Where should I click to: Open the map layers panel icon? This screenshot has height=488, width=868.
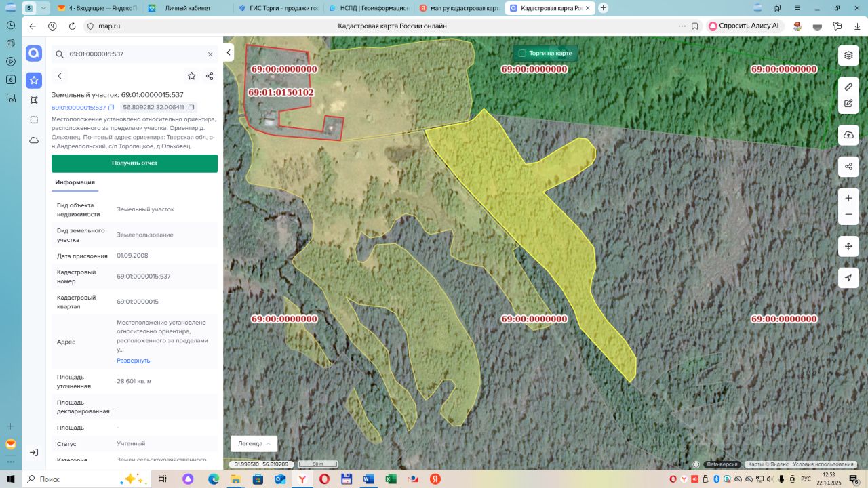click(848, 55)
